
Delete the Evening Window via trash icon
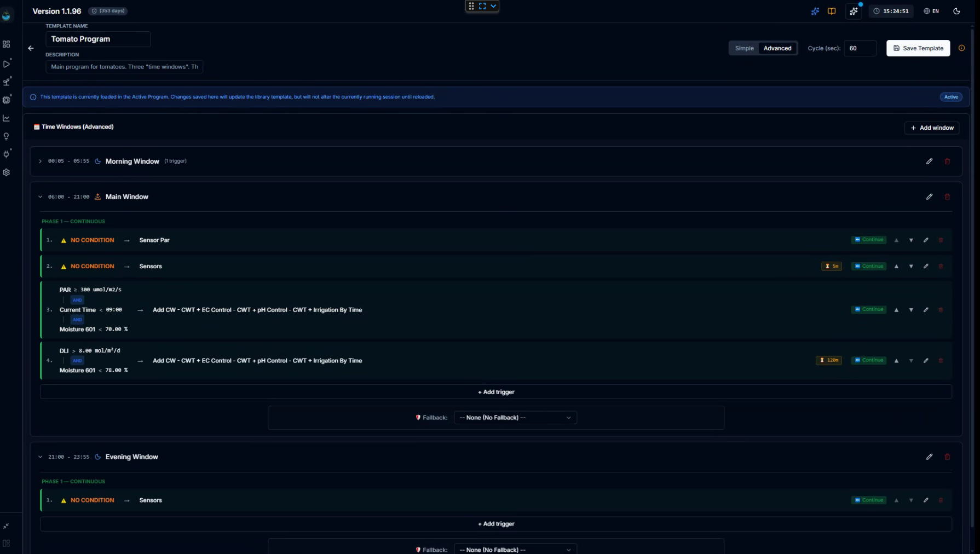[947, 457]
